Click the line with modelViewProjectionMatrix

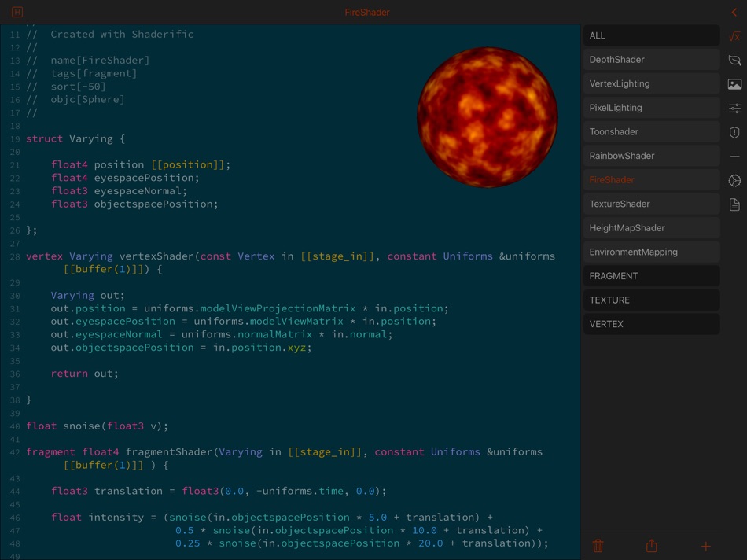249,308
